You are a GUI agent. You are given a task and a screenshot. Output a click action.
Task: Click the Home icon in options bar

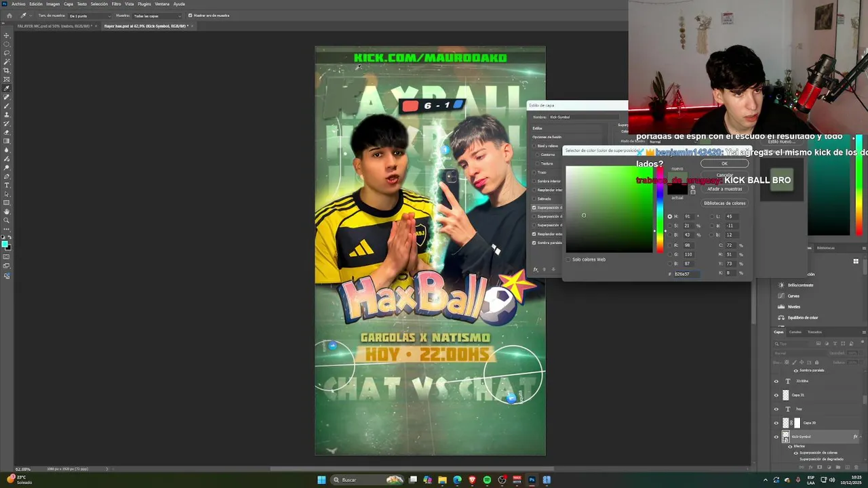[x=9, y=15]
